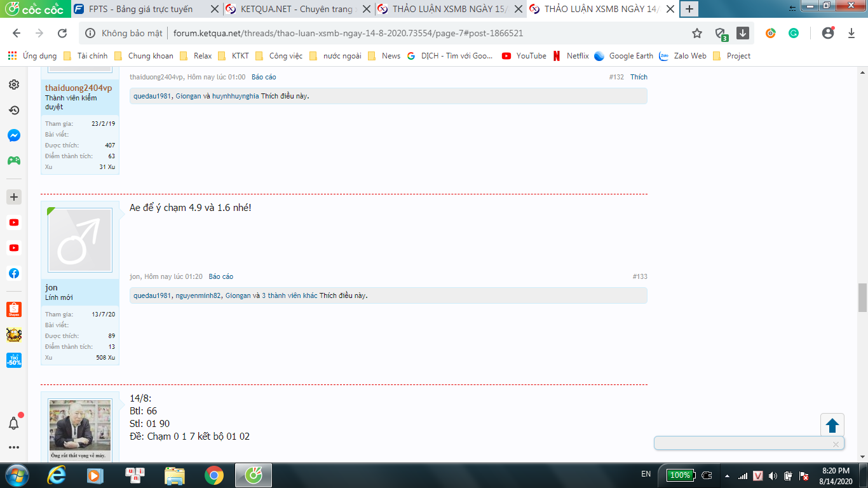
Task: Click "Thích" on post #132
Action: pyautogui.click(x=639, y=77)
